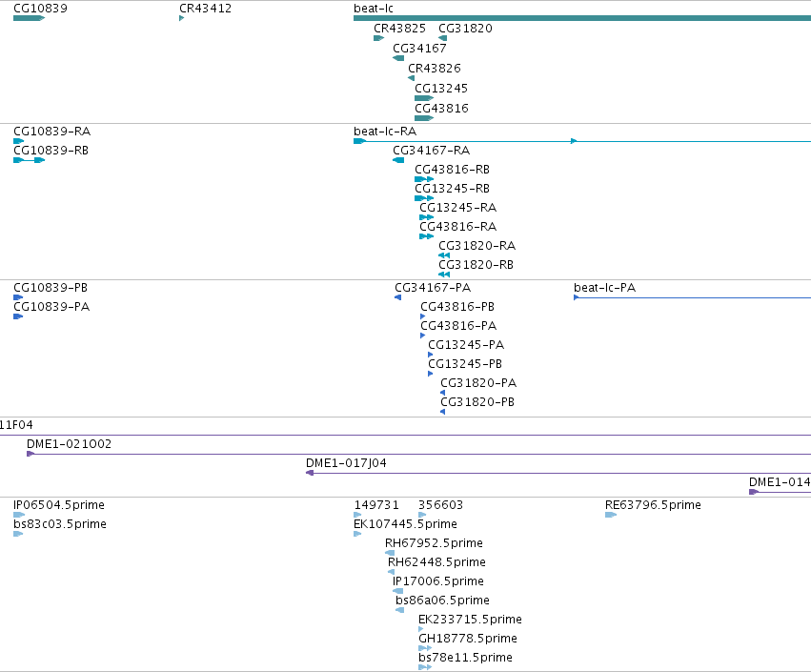Select the CG10839-PA protein label
Viewport: 811px width, 672px height.
pos(51,307)
